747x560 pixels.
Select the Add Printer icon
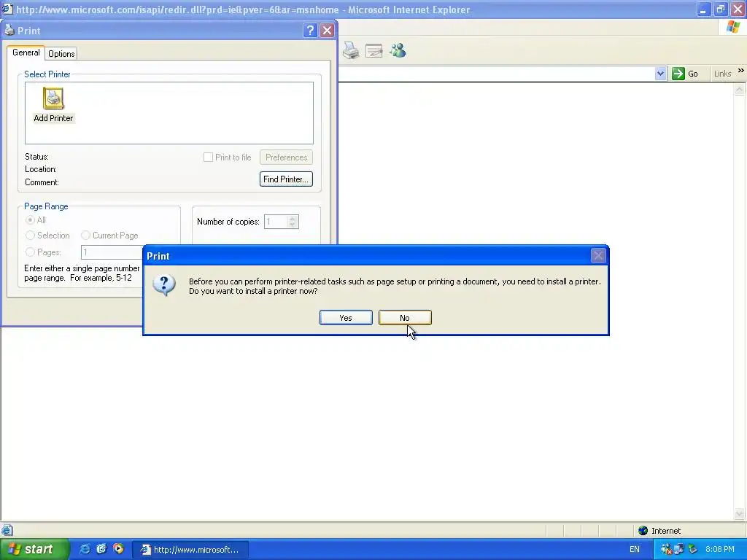(53, 105)
